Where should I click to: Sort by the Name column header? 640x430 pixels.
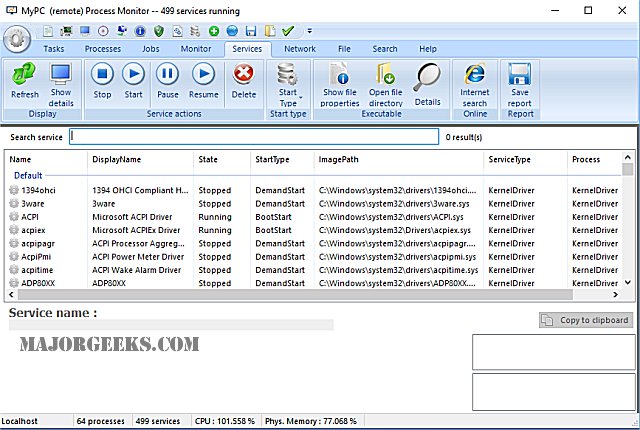[x=46, y=160]
